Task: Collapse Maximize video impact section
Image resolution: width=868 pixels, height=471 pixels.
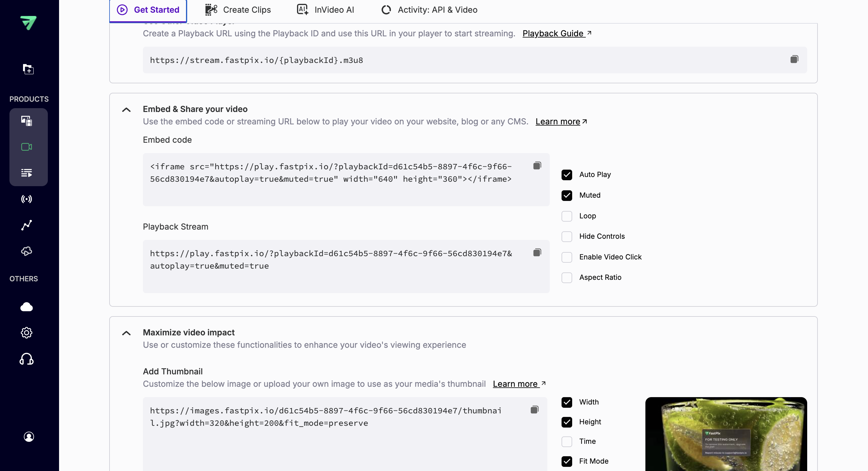Action: (x=126, y=333)
